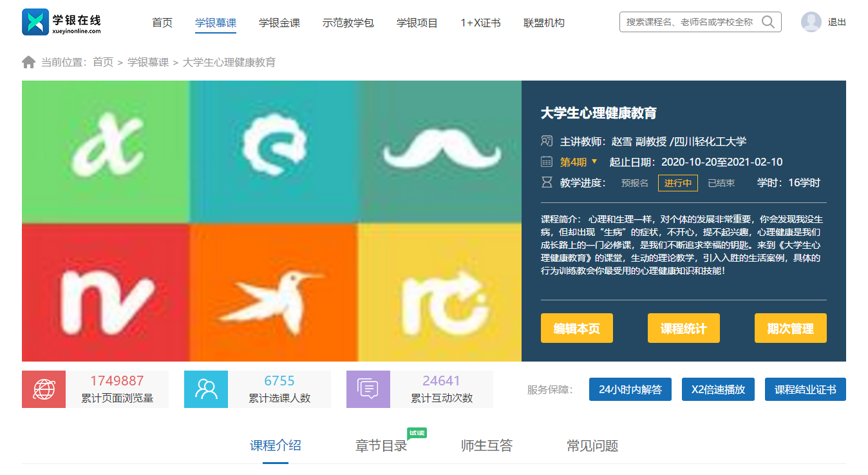Open 课程统计 button
The height and width of the screenshot is (475, 868).
click(684, 328)
